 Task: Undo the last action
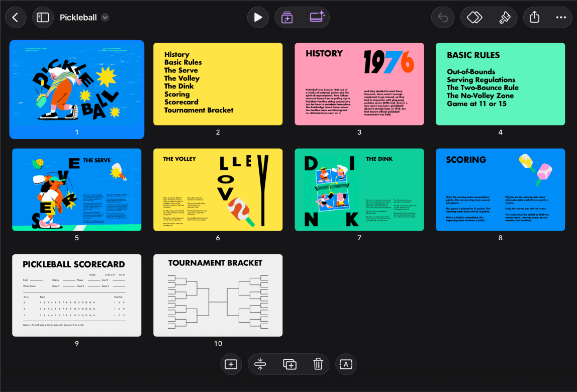(443, 17)
